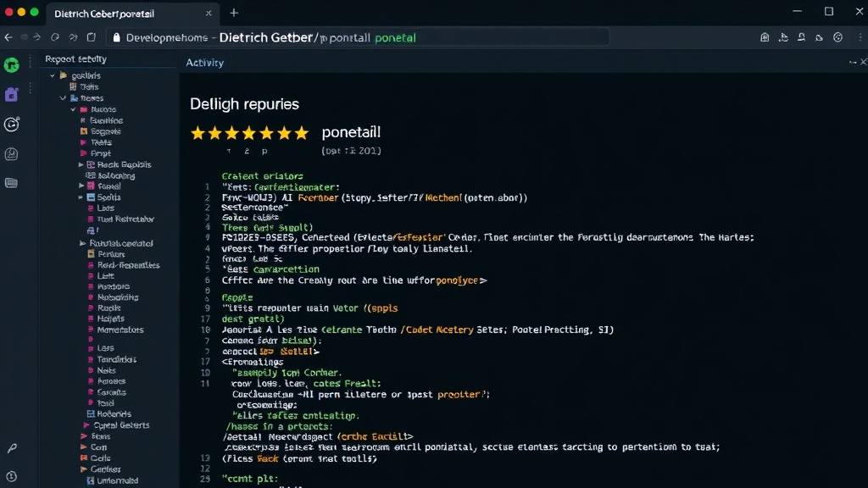Image resolution: width=868 pixels, height=488 pixels.
Task: Close the Dietrich Ceberf ponetail browser tab
Action: pyautogui.click(x=209, y=14)
